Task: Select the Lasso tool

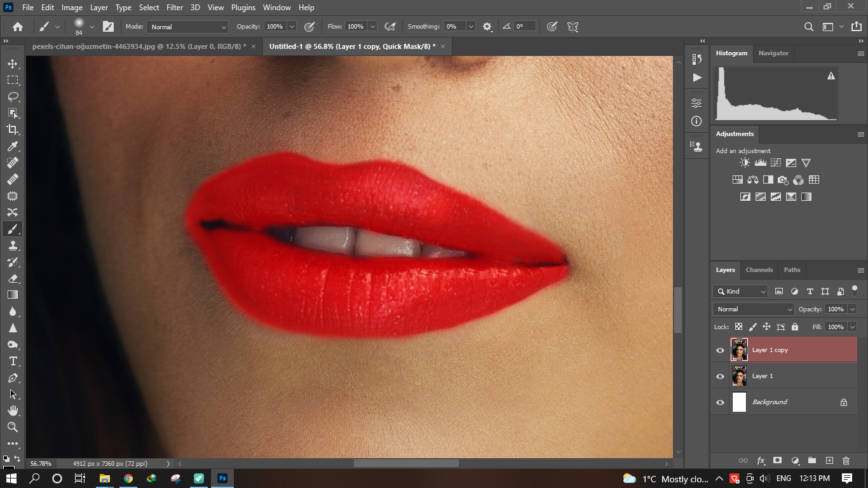Action: point(13,97)
